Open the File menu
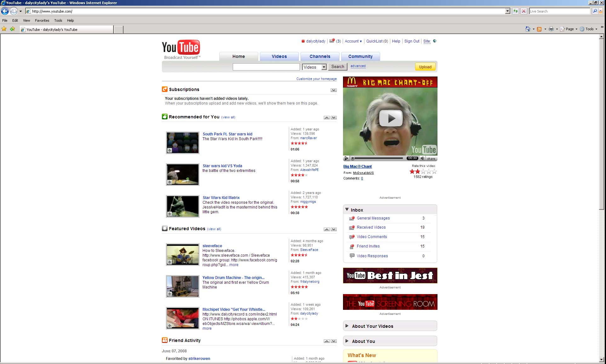Screen dimensions: 606x364 click(x=5, y=20)
